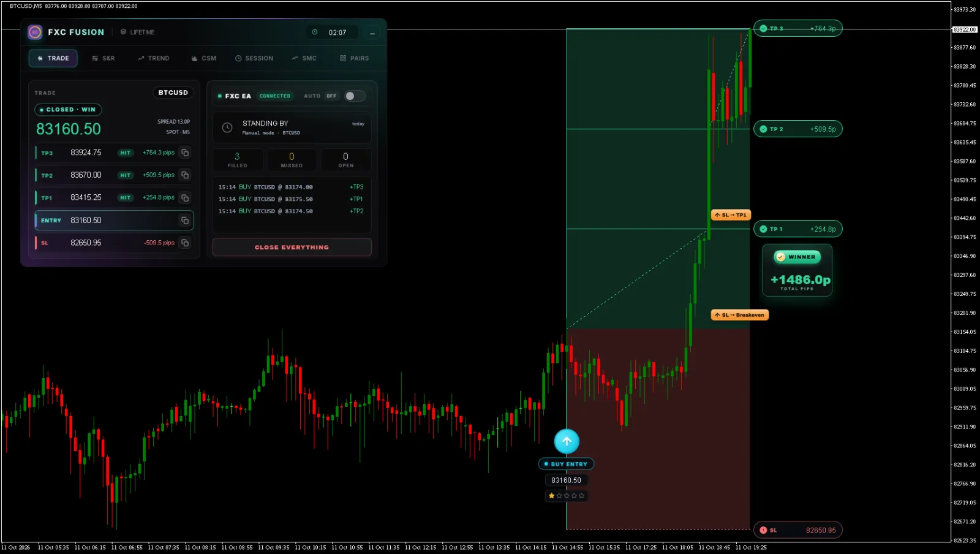This screenshot has width=980, height=554.
Task: Click the log row ending with +TP3
Action: coord(292,188)
